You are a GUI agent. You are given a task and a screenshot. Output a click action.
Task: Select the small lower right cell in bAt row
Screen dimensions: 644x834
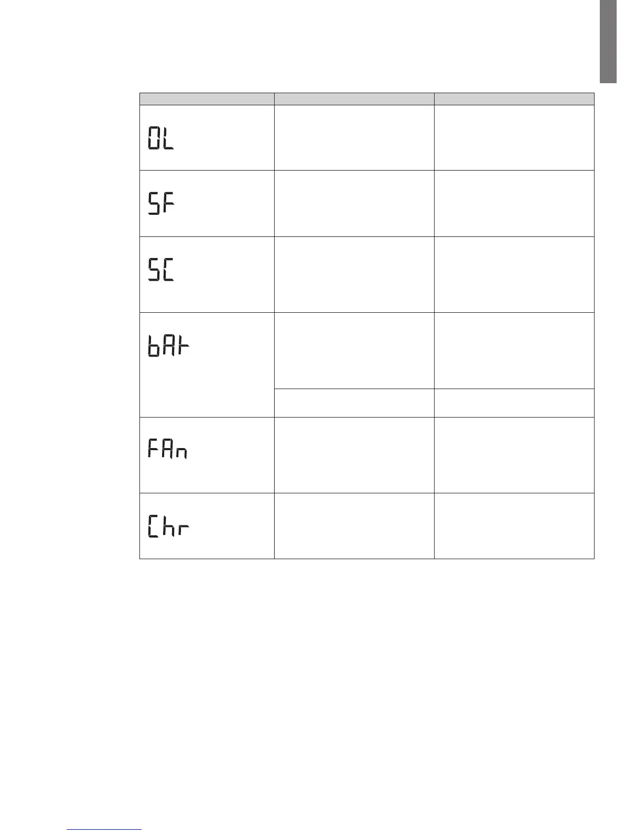click(514, 403)
